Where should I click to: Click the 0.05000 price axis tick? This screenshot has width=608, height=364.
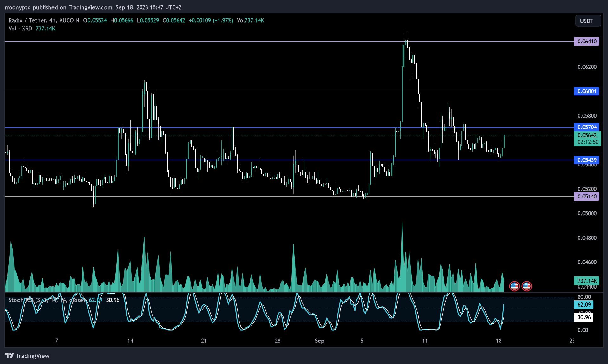click(x=587, y=213)
